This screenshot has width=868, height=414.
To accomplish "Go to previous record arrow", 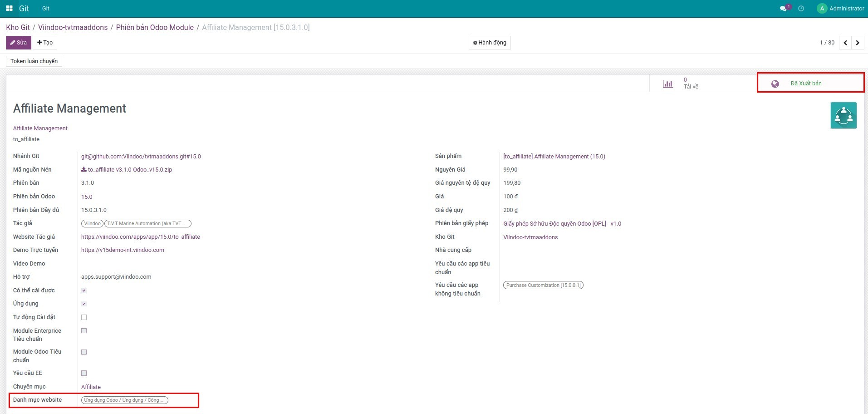I will point(845,43).
